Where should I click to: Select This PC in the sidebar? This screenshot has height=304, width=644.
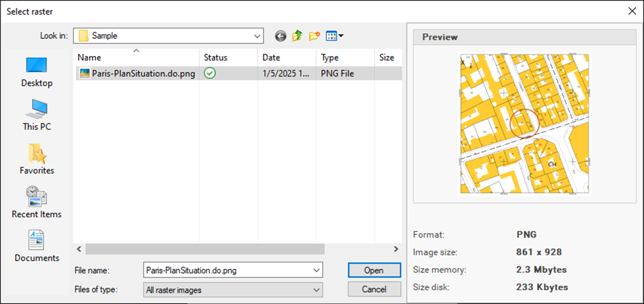coord(36,115)
